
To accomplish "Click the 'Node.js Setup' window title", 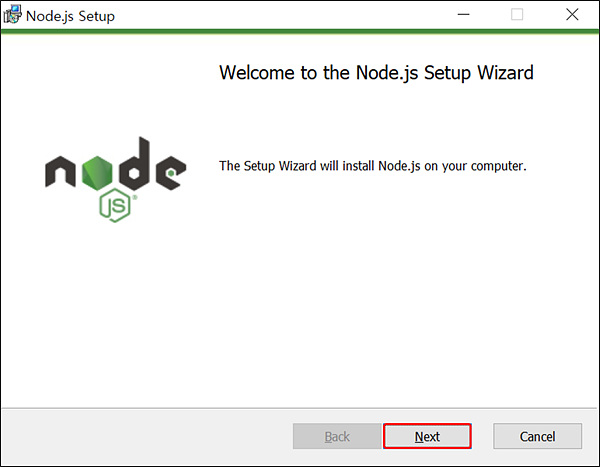I will tap(70, 16).
